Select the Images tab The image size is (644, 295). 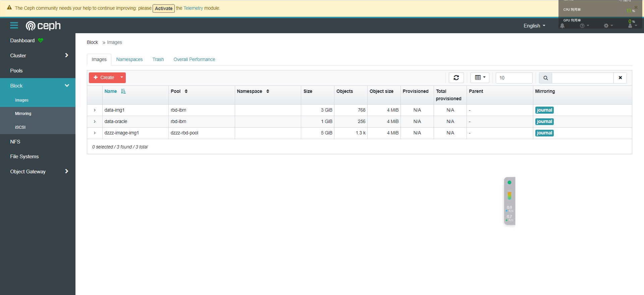point(99,59)
